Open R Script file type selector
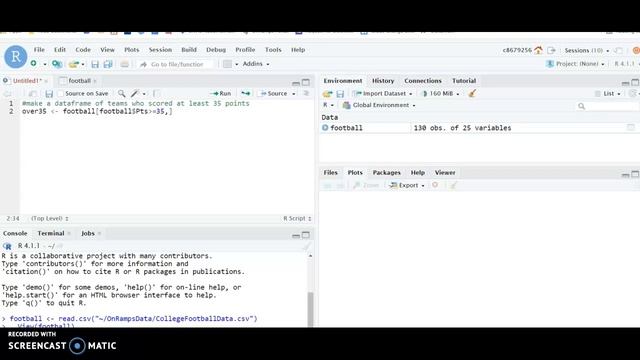 [x=297, y=219]
